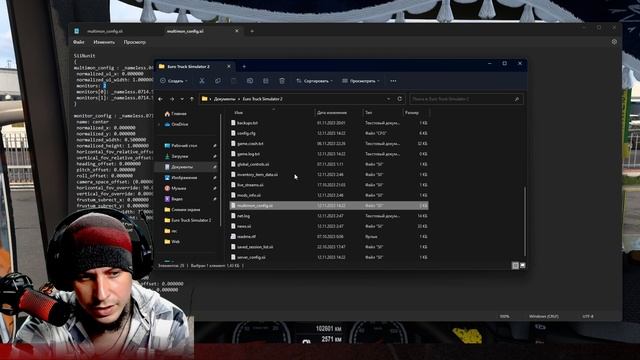Viewport: 640px width, 360px height.
Task: Select the highlighted multimon_config.sii file
Action: pos(329,205)
